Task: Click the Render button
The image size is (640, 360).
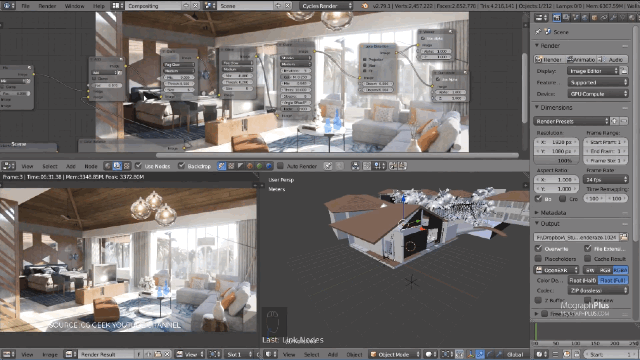Action: coord(549,60)
